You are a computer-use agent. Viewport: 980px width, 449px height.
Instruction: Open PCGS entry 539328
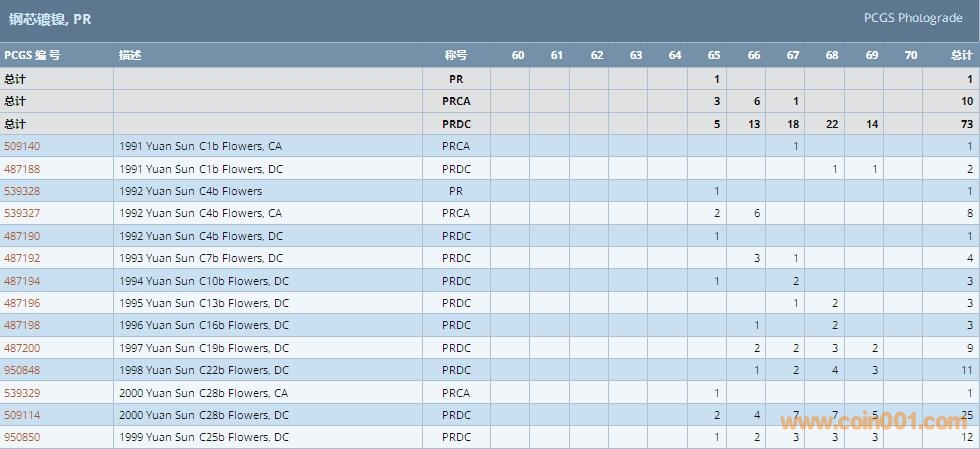tap(22, 191)
